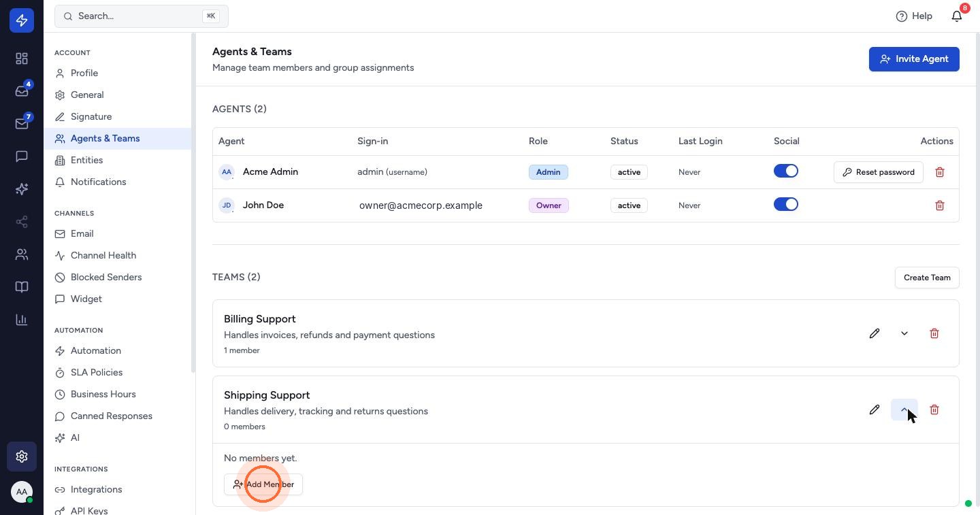Delete the Acme Admin agent via trash icon
980x515 pixels.
coord(940,172)
